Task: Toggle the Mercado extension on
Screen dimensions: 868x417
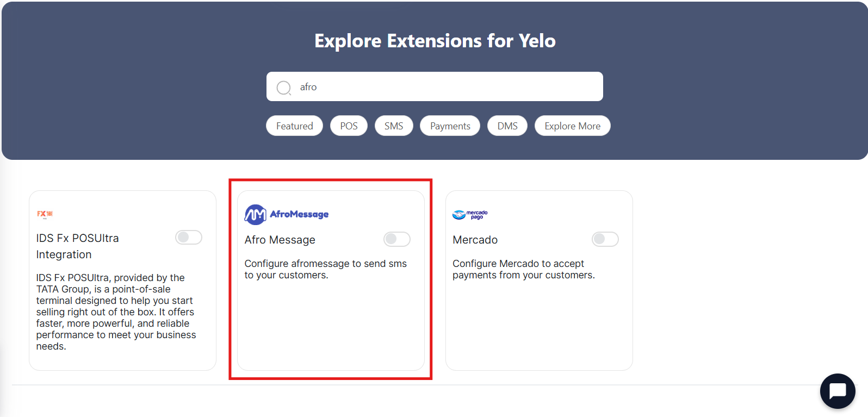Action: [605, 239]
